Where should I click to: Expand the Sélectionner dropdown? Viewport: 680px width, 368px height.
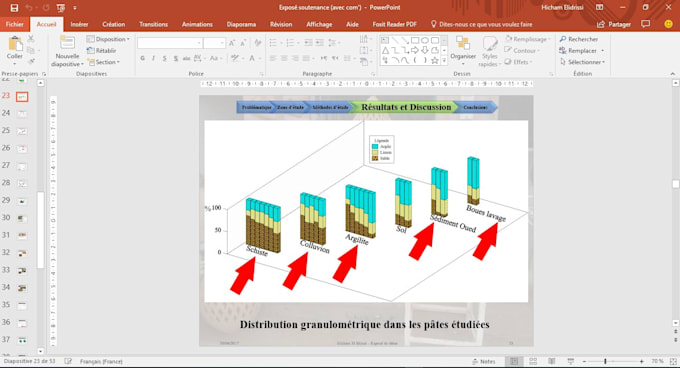pyautogui.click(x=582, y=62)
